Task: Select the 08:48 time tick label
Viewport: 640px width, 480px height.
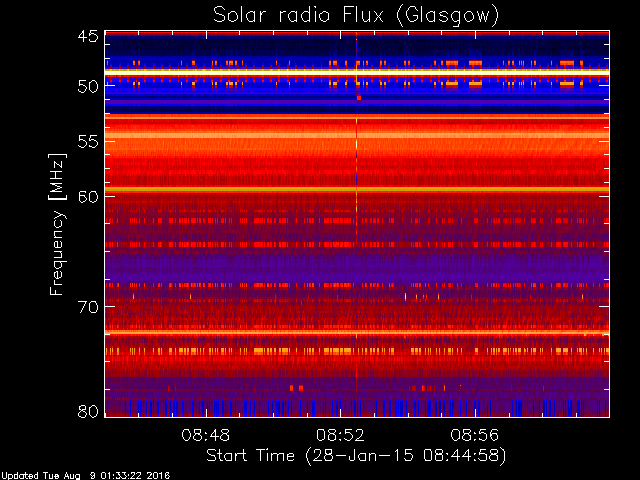Action: pos(205,435)
